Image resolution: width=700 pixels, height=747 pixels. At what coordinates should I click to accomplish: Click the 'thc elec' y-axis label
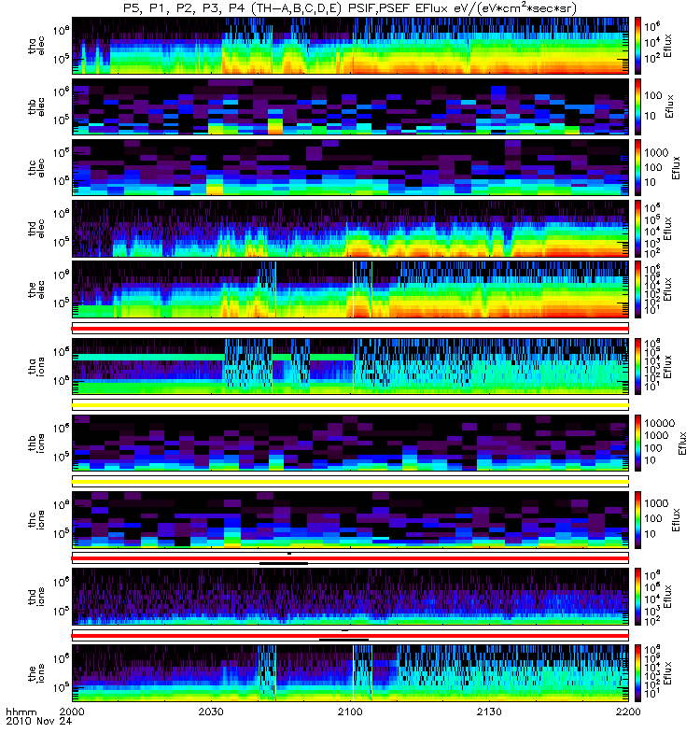click(36, 168)
